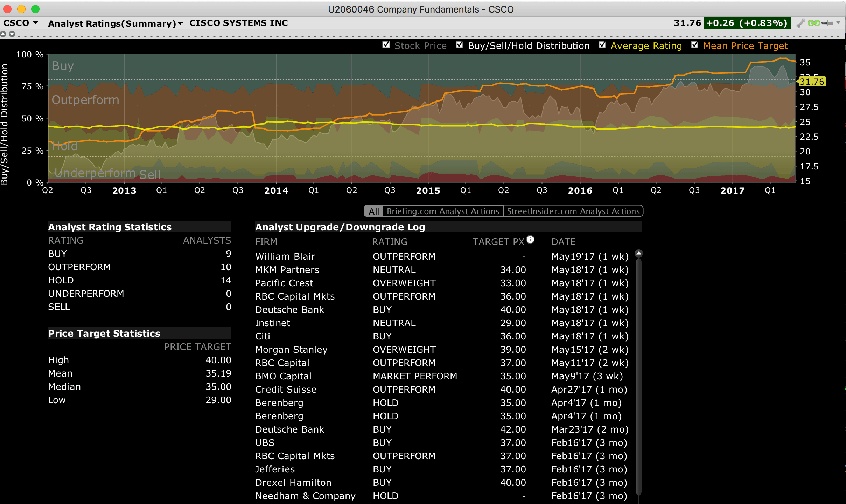Click the pushpin icon in header
This screenshot has height=504, width=846.
(828, 23)
